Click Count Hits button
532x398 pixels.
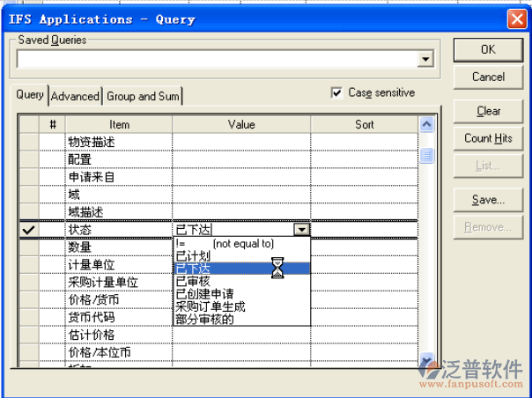click(488, 138)
